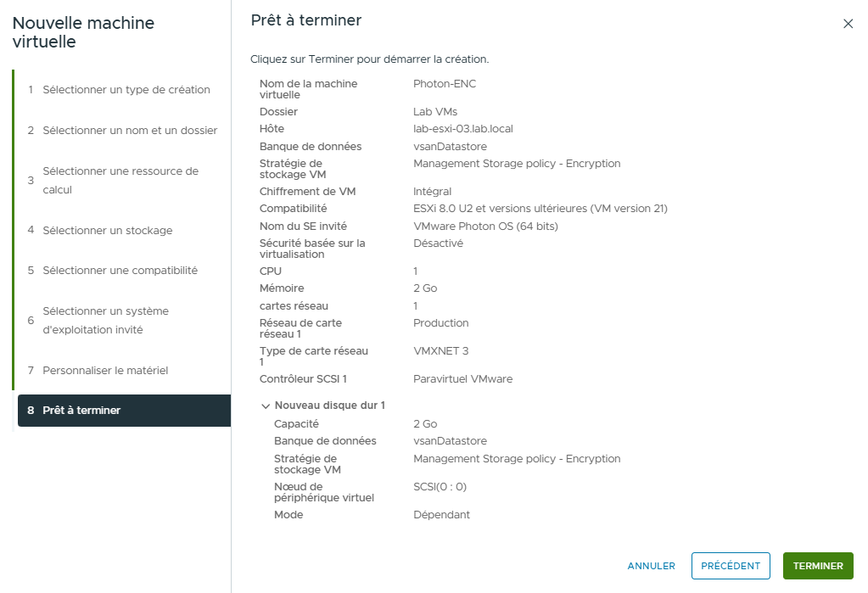Click the lab-esxi-03.lab.local host value
The width and height of the screenshot is (868, 593).
(x=462, y=129)
